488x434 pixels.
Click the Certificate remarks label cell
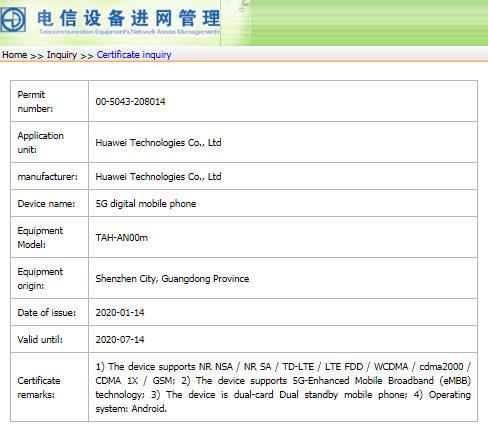point(50,387)
